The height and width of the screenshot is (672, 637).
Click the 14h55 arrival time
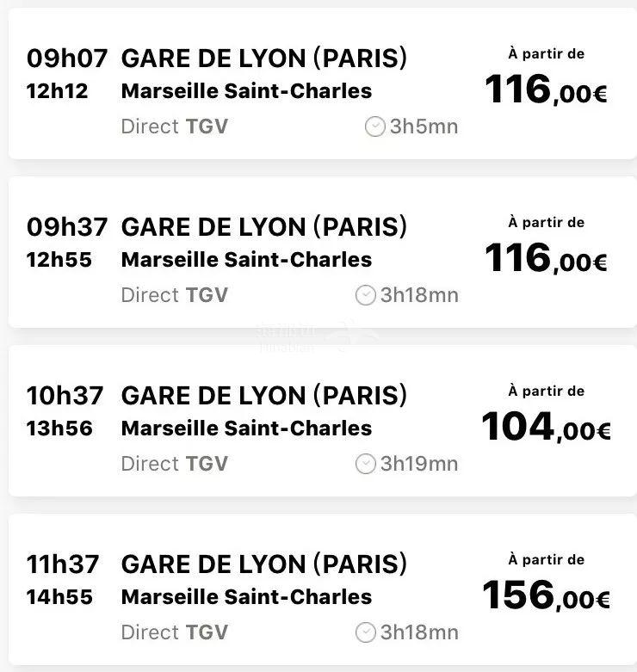[x=59, y=596]
